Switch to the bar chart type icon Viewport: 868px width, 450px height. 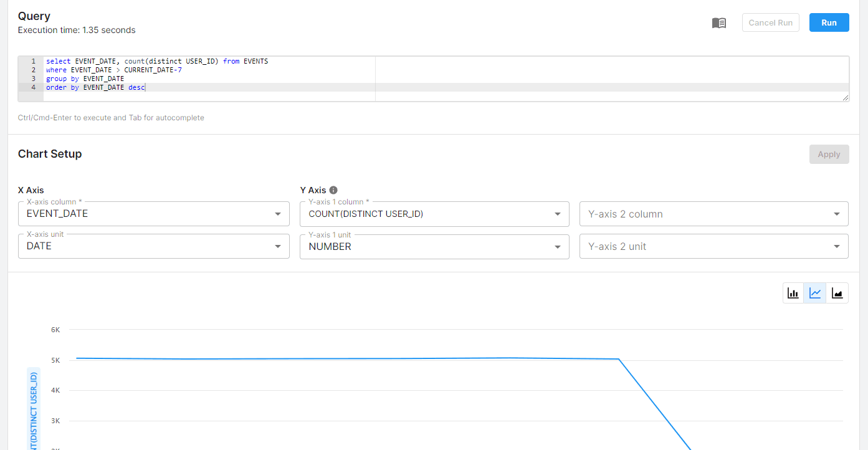pos(793,292)
